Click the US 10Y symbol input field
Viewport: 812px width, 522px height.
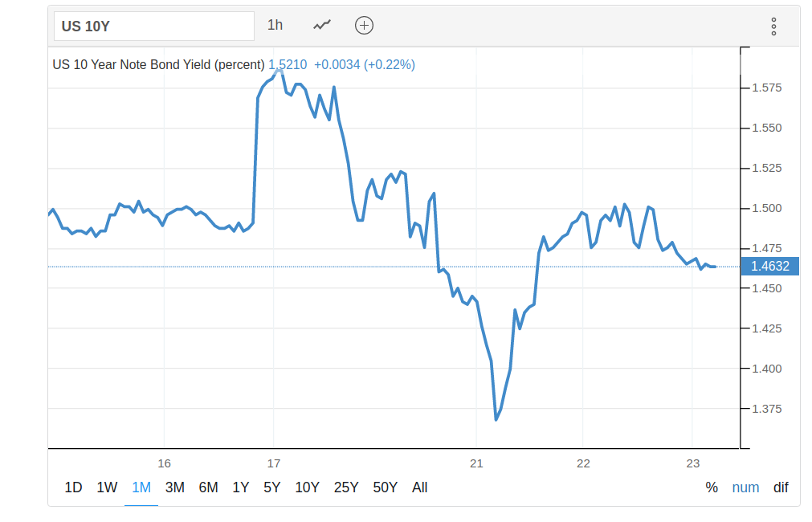point(154,26)
